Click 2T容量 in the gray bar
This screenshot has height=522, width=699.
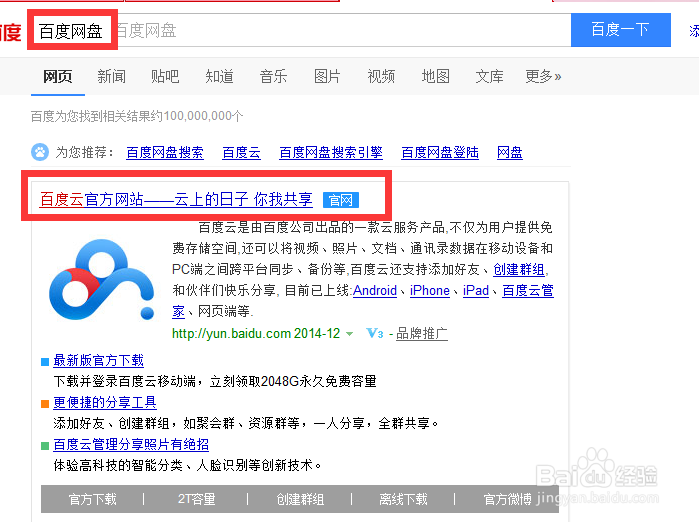coord(197,499)
